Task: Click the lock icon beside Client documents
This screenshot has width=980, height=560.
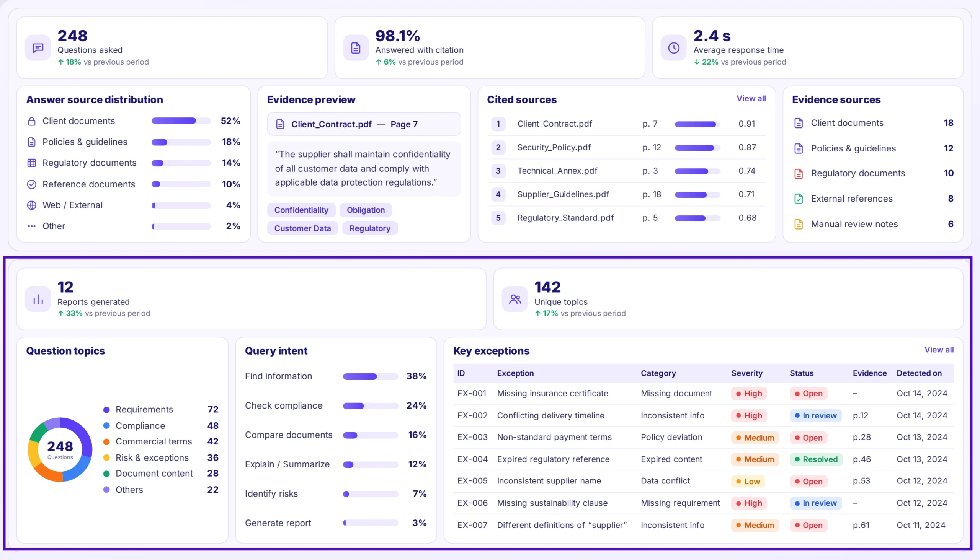Action: pyautogui.click(x=31, y=121)
